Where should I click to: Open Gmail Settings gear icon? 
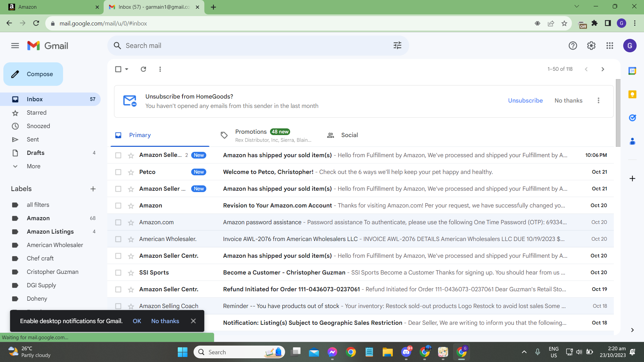(x=591, y=46)
